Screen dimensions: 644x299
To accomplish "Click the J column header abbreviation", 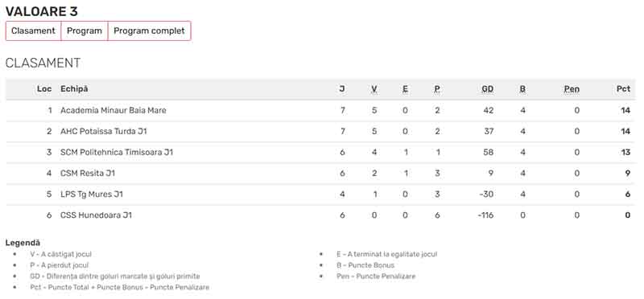I will click(x=342, y=89).
